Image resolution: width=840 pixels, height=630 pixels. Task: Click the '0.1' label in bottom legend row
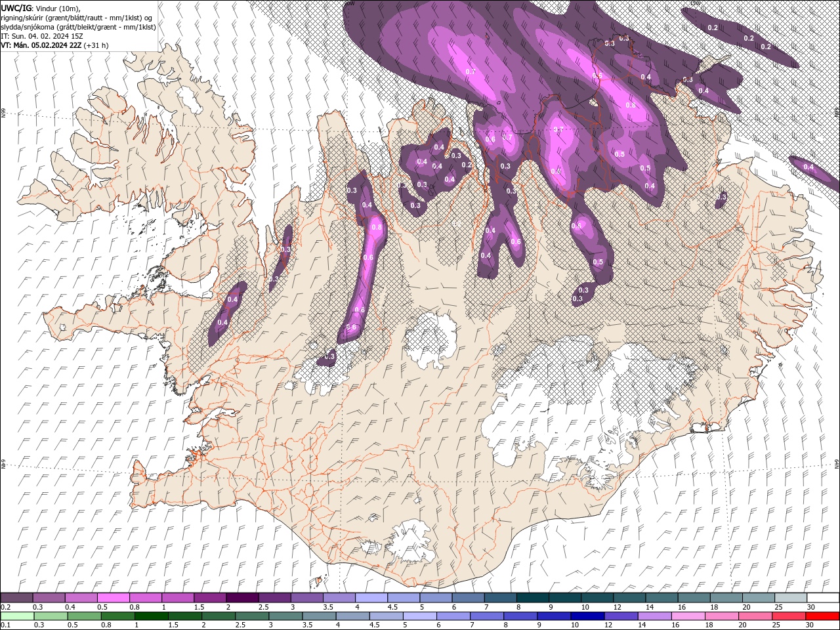5,625
